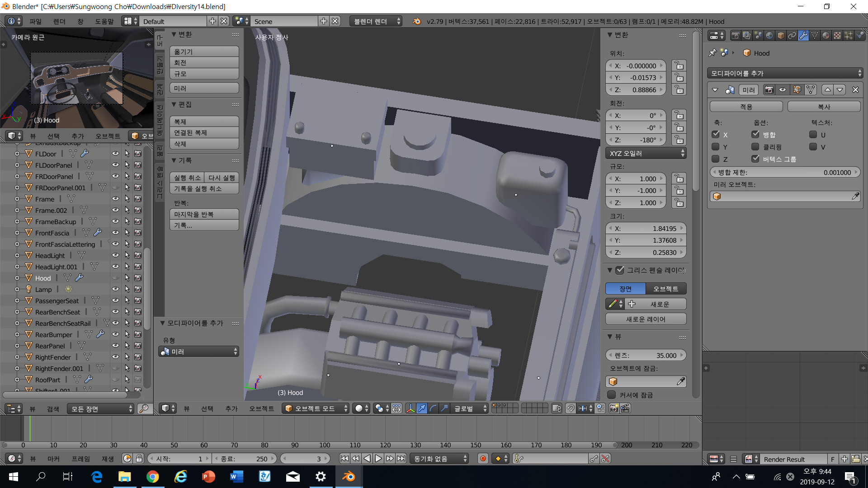Open Blender from the Windows taskbar

coord(349,477)
